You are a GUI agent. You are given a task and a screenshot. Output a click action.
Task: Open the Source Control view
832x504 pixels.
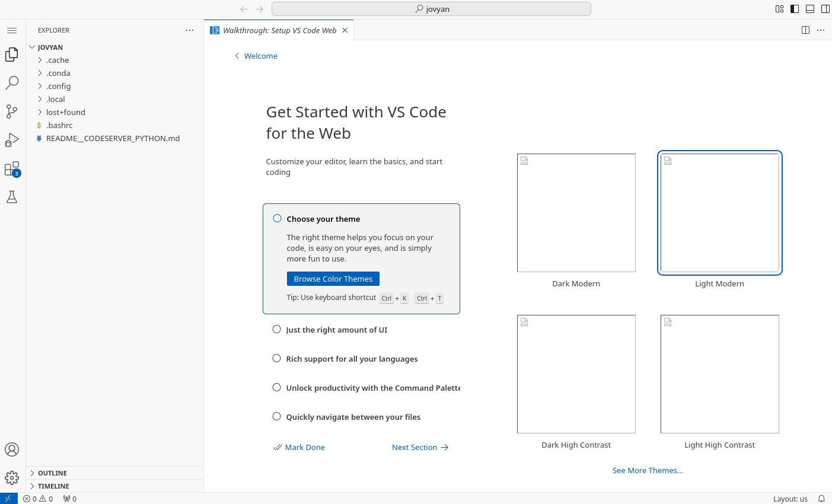[x=12, y=111]
